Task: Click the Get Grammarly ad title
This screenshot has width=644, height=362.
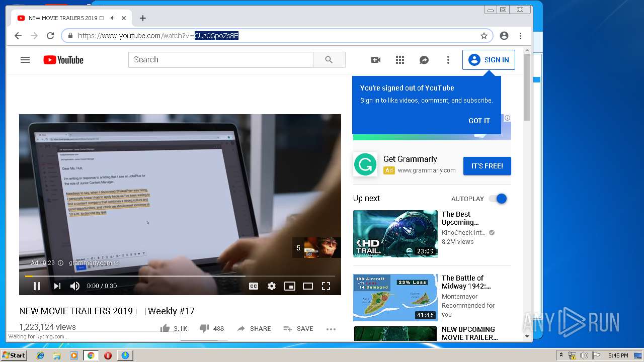Action: (410, 159)
